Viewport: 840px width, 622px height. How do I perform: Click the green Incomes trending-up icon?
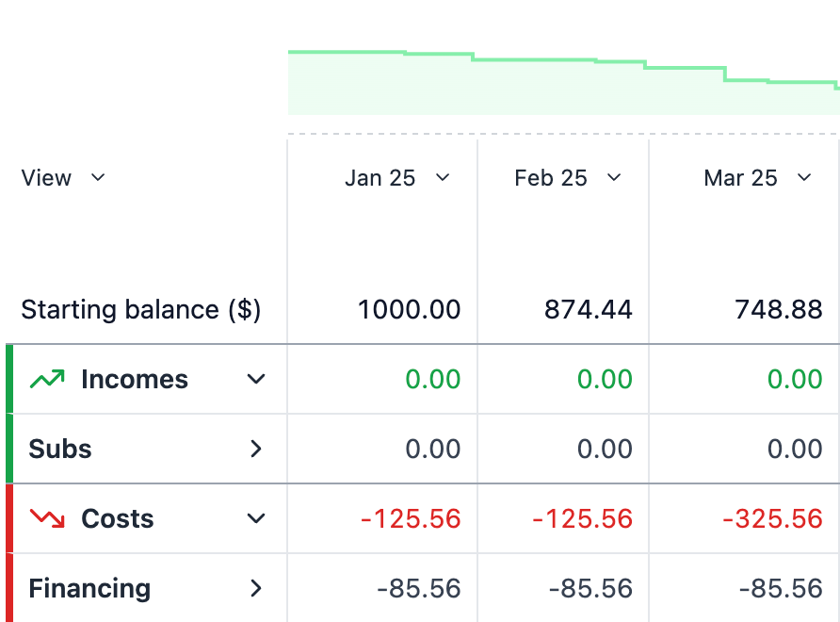[x=47, y=380]
